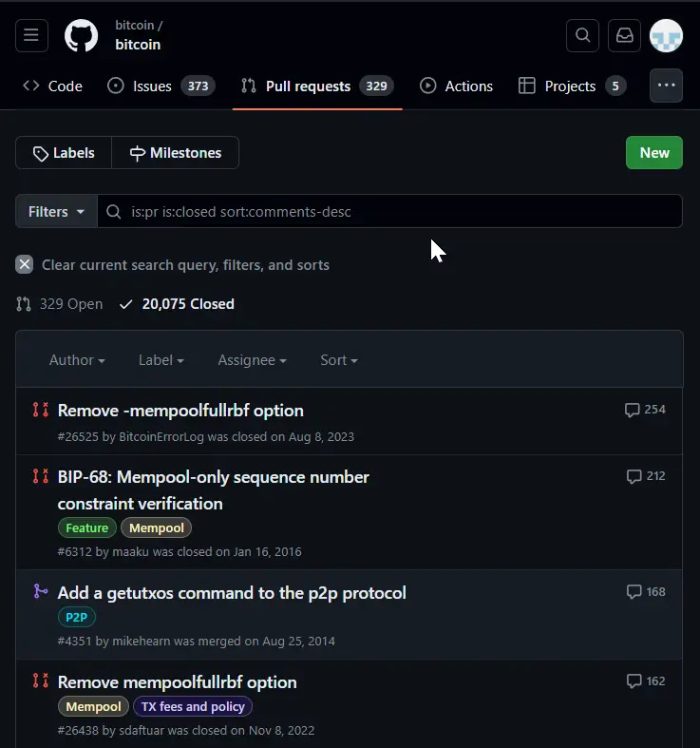Click the X icon to clear search query
The image size is (700, 748).
[25, 264]
